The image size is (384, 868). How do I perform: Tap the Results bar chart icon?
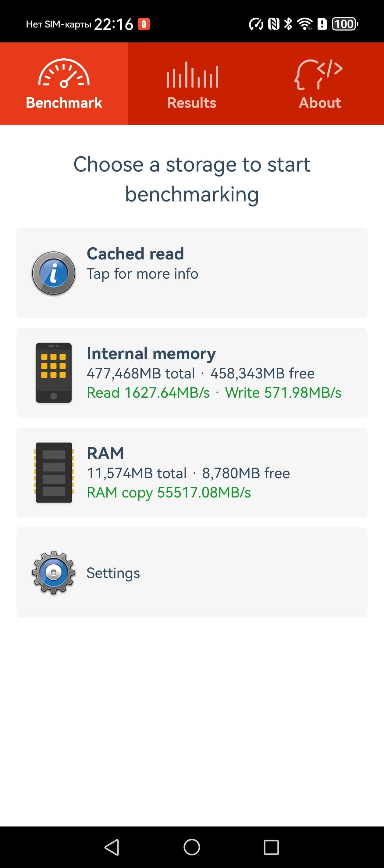pos(192,75)
